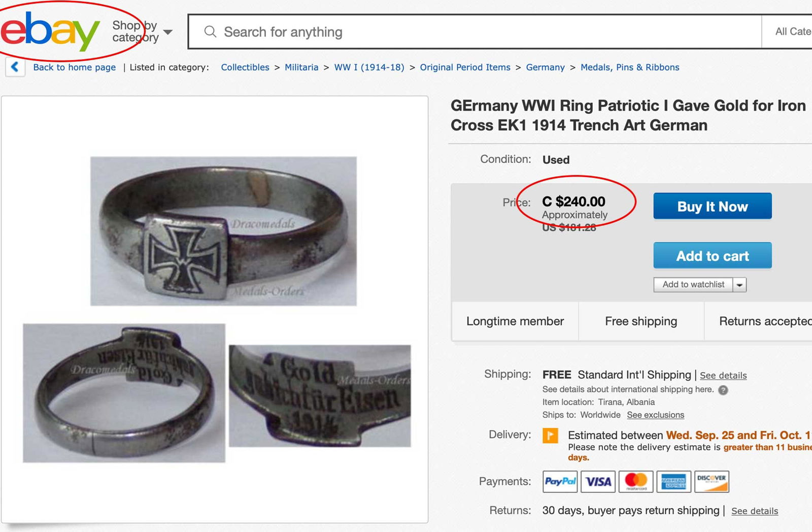The width and height of the screenshot is (812, 532).
Task: Click the Buy It Now button
Action: coord(712,206)
